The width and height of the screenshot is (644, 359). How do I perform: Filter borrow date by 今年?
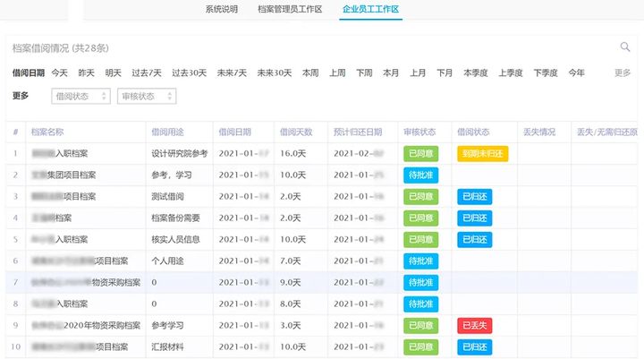(576, 73)
